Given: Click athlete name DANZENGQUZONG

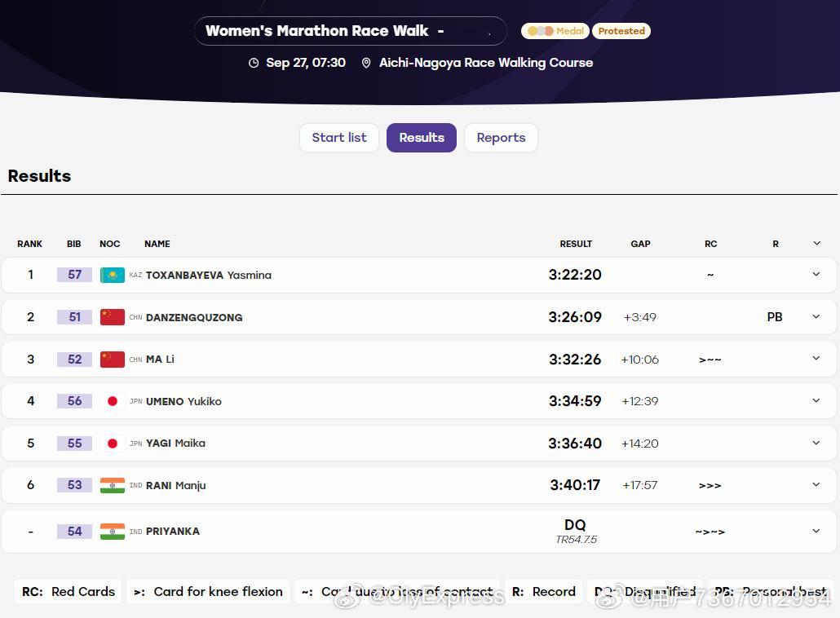Looking at the screenshot, I should point(194,318).
